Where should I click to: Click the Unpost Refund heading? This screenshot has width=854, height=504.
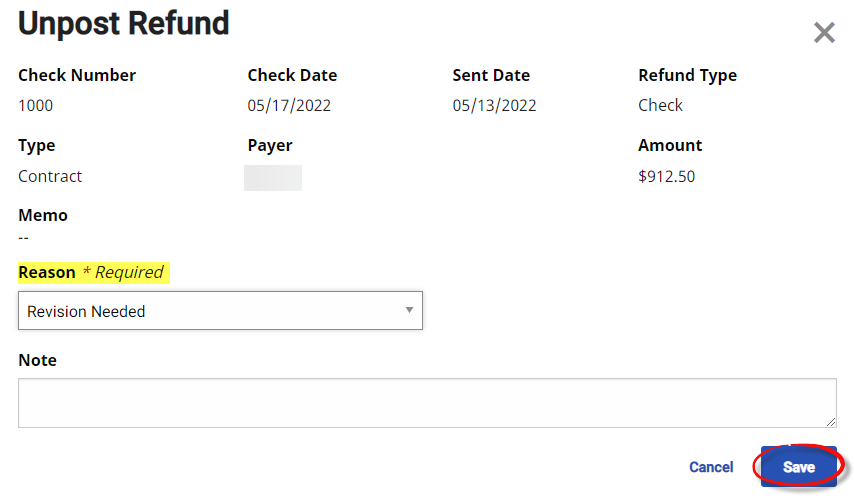point(124,24)
